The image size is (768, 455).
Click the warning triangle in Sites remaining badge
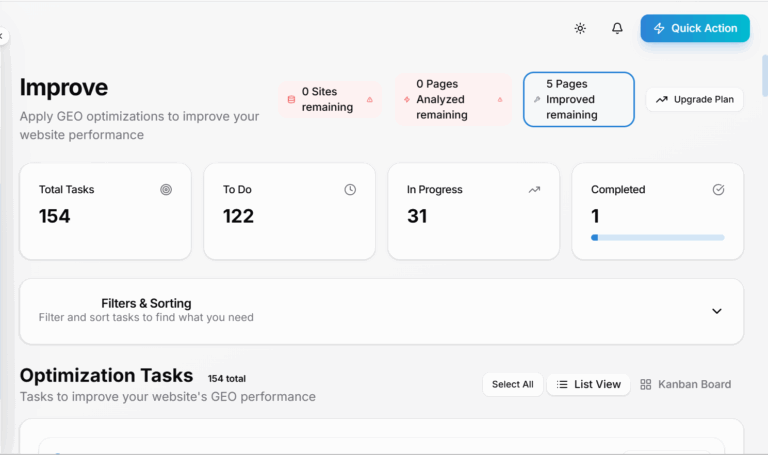pyautogui.click(x=370, y=100)
